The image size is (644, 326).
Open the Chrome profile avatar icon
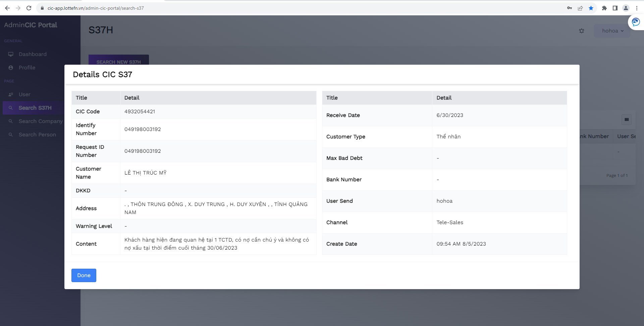click(x=626, y=8)
